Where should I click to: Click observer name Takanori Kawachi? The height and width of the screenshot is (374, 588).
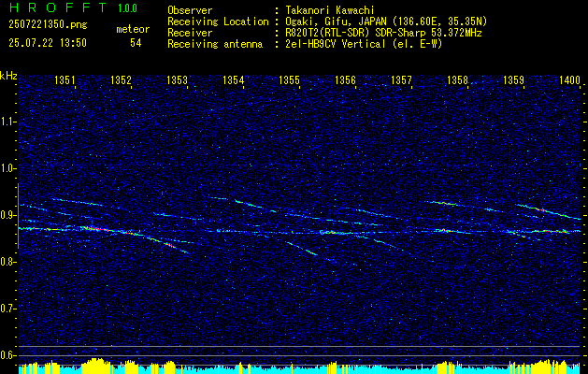click(x=330, y=10)
